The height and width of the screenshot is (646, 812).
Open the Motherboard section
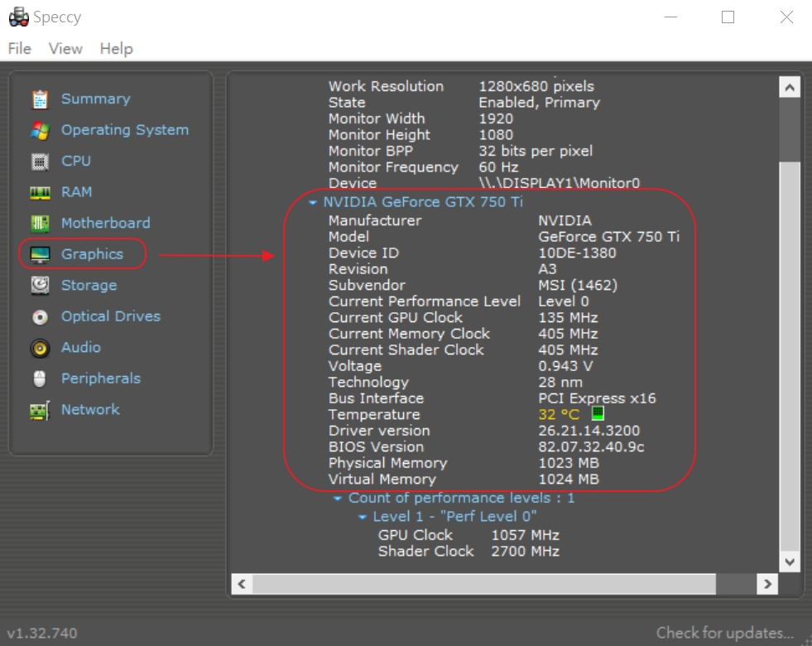pyautogui.click(x=106, y=224)
